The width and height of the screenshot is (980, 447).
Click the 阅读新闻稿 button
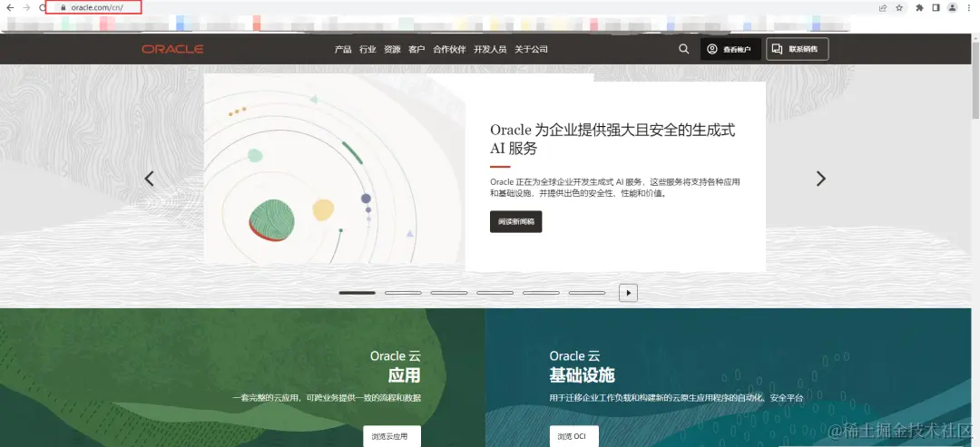point(515,221)
